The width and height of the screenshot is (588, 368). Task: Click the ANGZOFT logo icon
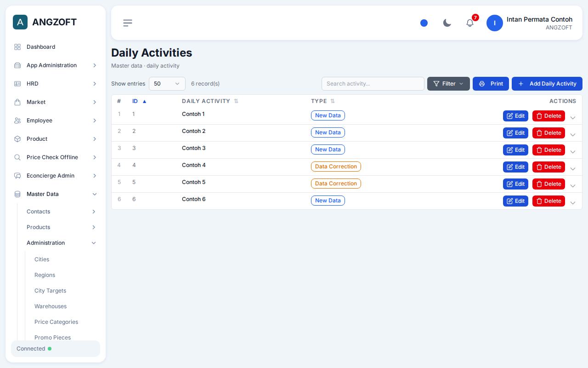[20, 22]
